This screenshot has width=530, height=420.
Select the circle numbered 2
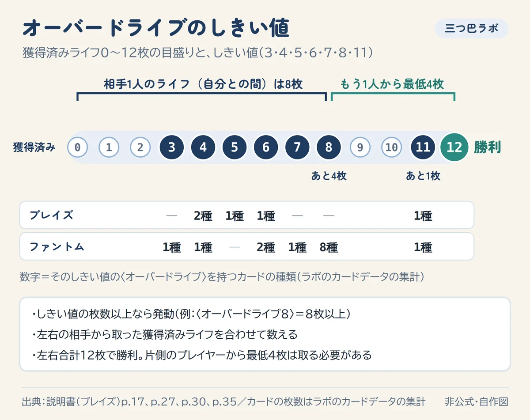(140, 148)
